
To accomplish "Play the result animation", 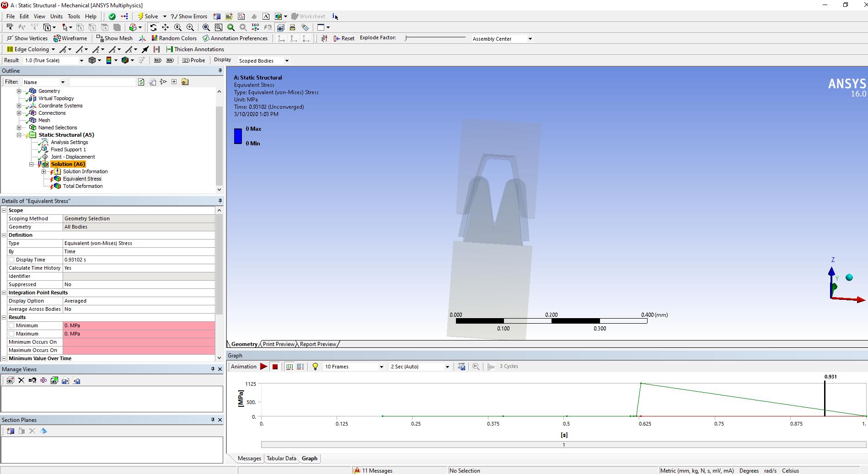I will [263, 367].
